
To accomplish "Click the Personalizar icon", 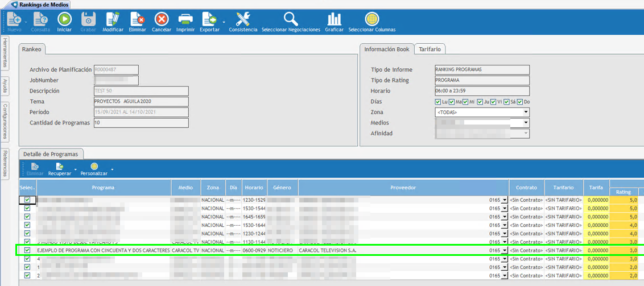I will [x=94, y=166].
